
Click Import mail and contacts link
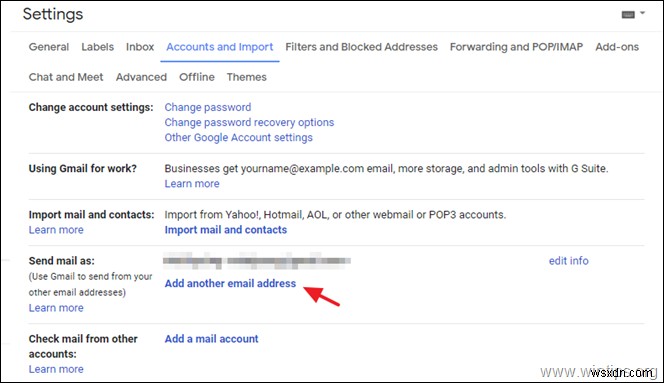[x=226, y=230]
